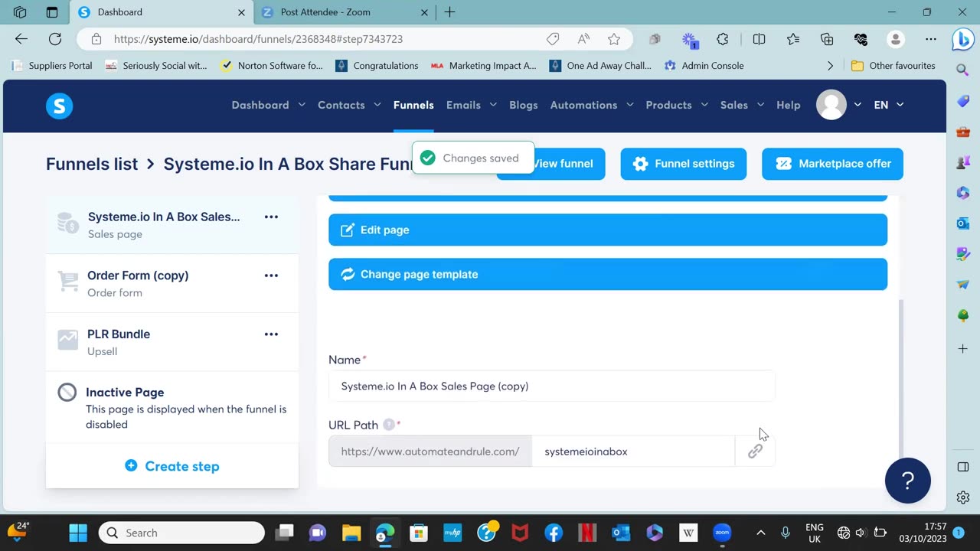The width and height of the screenshot is (980, 551).
Task: Click the browser back arrow
Action: coord(21,39)
